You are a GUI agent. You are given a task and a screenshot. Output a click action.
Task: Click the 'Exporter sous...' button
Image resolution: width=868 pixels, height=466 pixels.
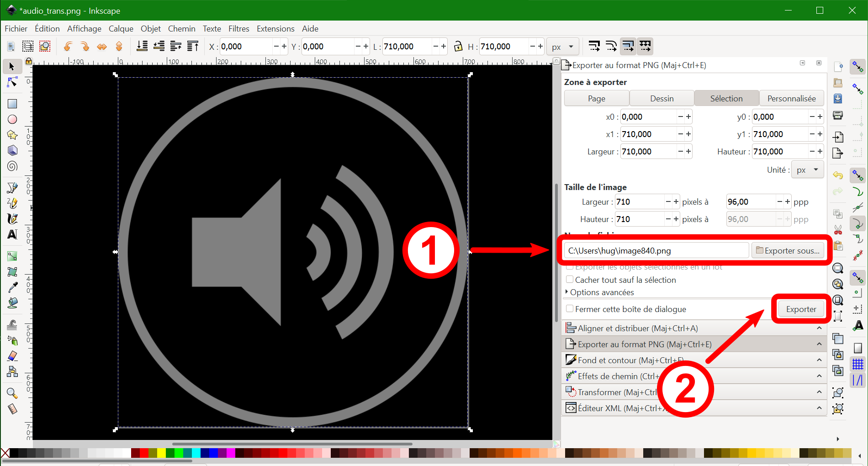coord(788,251)
